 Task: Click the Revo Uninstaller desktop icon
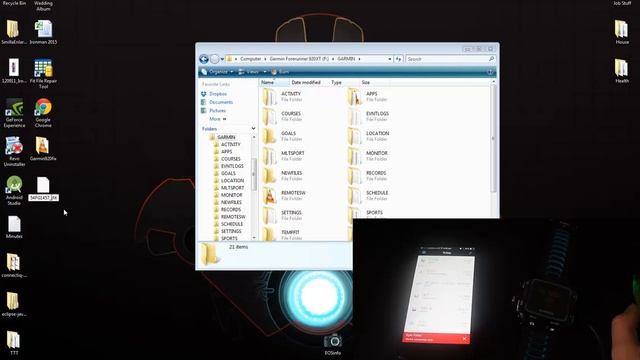pyautogui.click(x=14, y=151)
